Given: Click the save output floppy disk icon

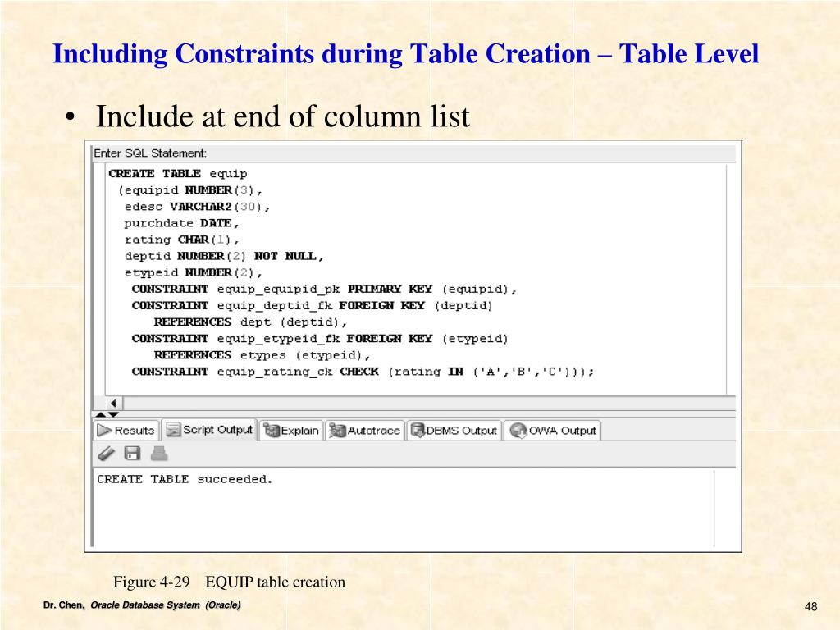Looking at the screenshot, I should (132, 454).
